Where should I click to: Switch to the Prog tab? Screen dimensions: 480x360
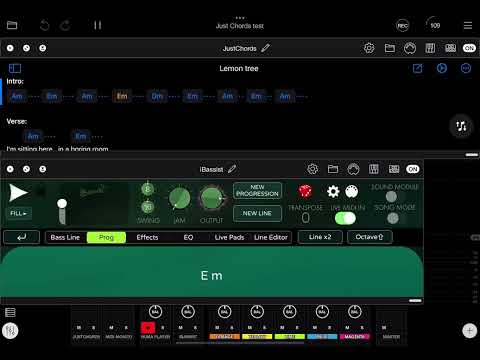tap(106, 237)
